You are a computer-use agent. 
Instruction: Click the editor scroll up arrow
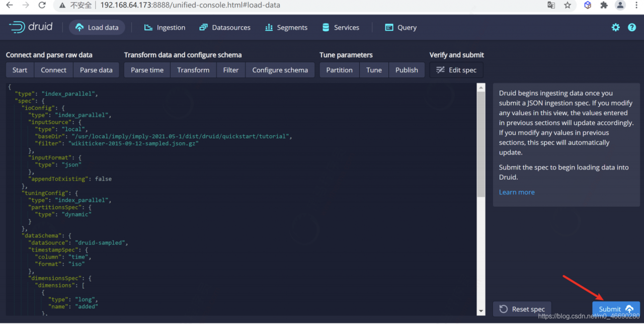pyautogui.click(x=481, y=88)
